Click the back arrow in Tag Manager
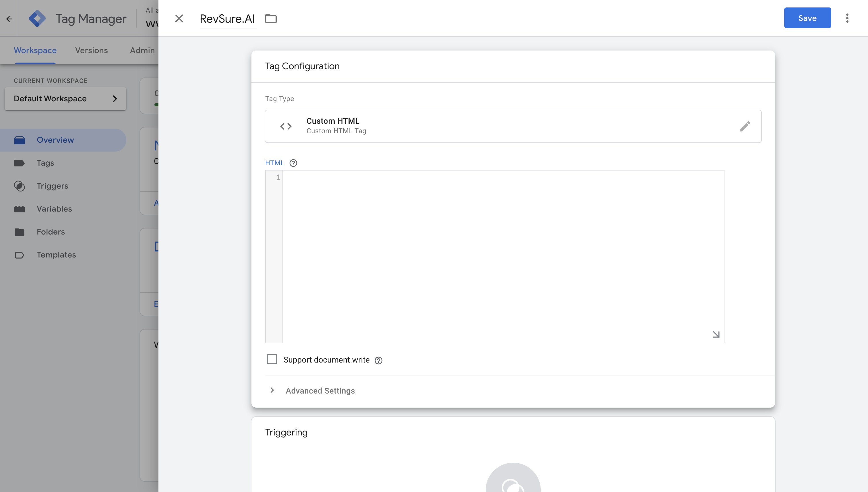 [x=9, y=19]
